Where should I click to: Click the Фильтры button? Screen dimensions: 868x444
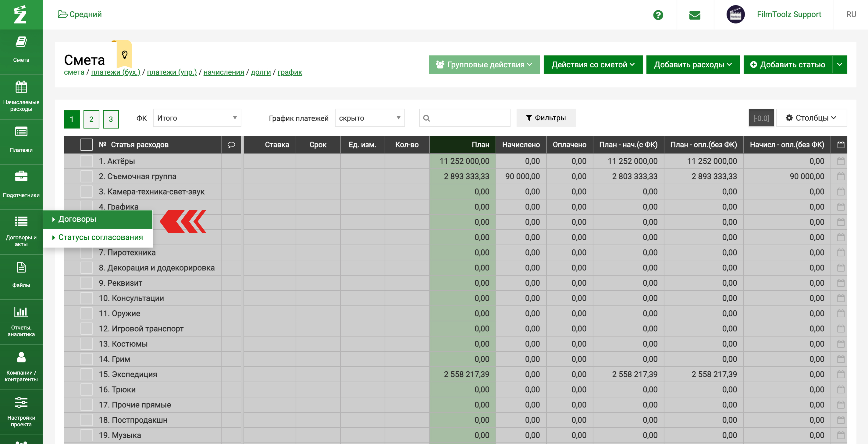click(x=546, y=118)
